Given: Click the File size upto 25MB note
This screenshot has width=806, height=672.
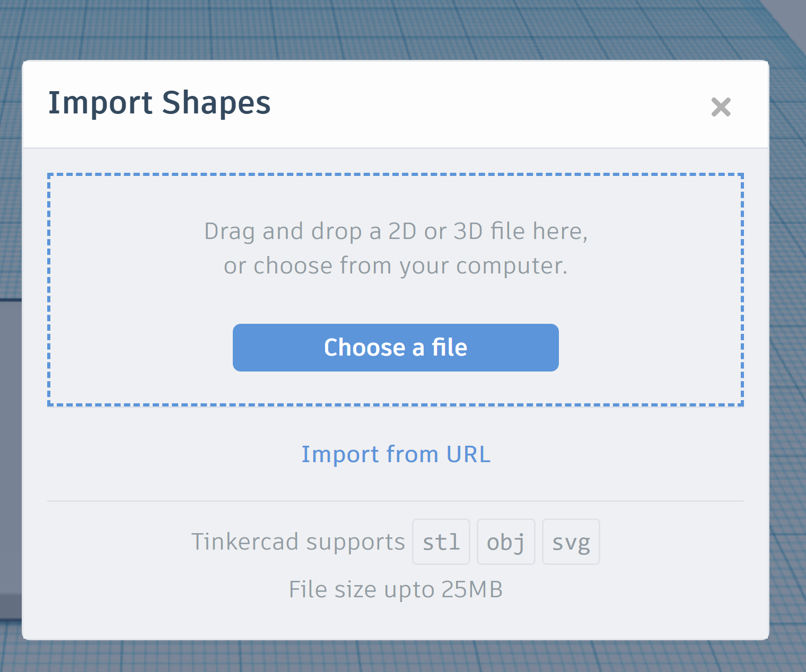Looking at the screenshot, I should click(396, 589).
